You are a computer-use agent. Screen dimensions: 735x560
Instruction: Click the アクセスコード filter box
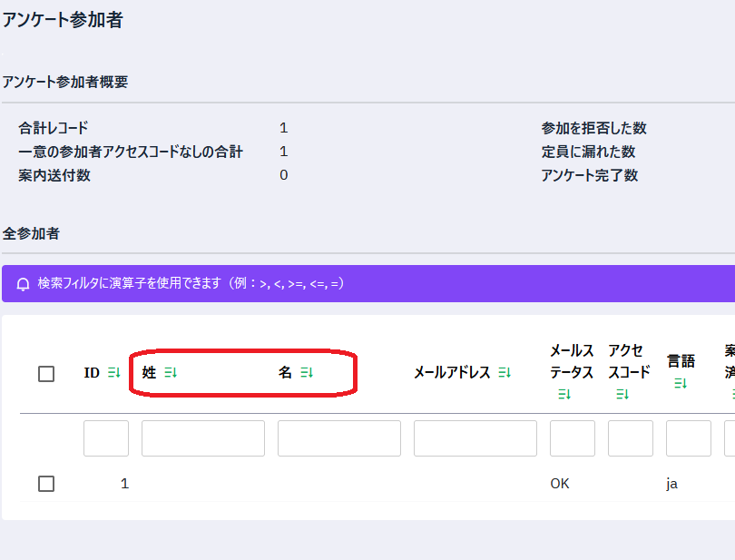(631, 438)
